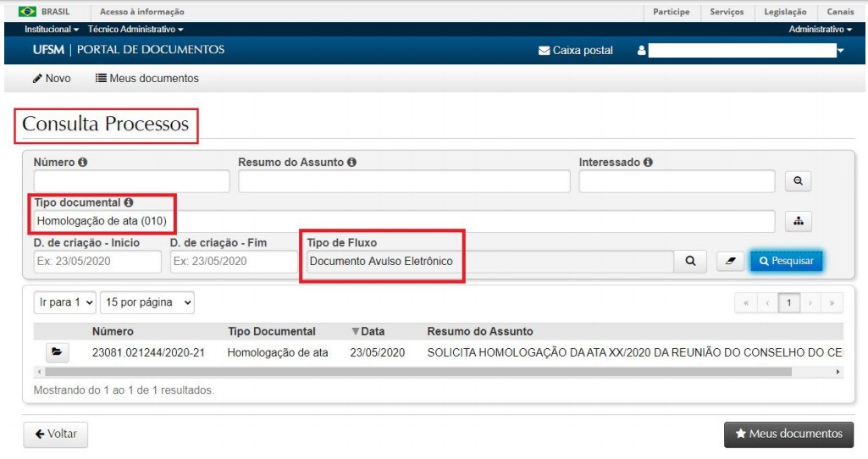Click the Tipo de Fluxo search icon
868x459 pixels.
[690, 262]
